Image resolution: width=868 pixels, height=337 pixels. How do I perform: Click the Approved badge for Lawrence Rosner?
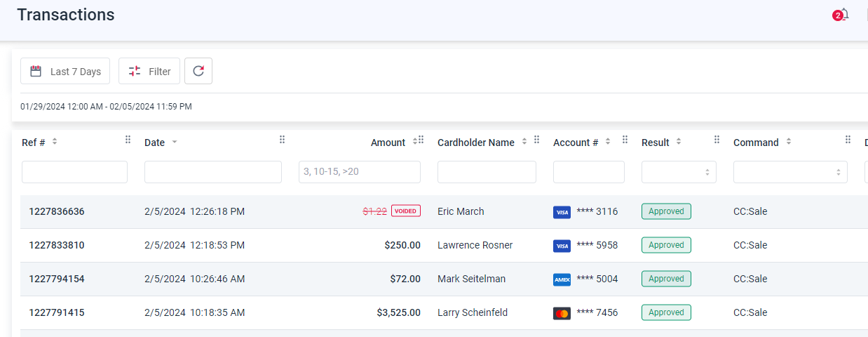666,245
